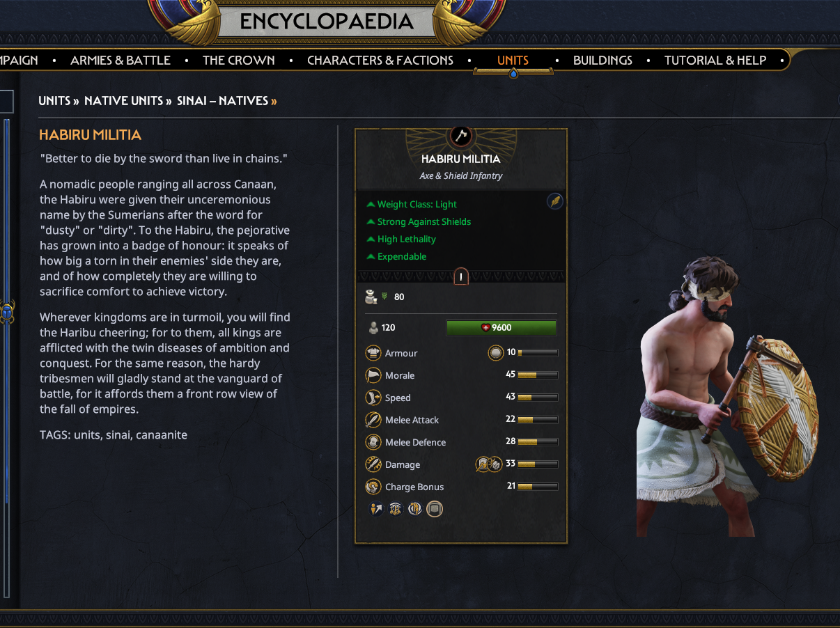Click the Melee Defence shield icon
Image resolution: width=840 pixels, height=628 pixels.
[374, 442]
